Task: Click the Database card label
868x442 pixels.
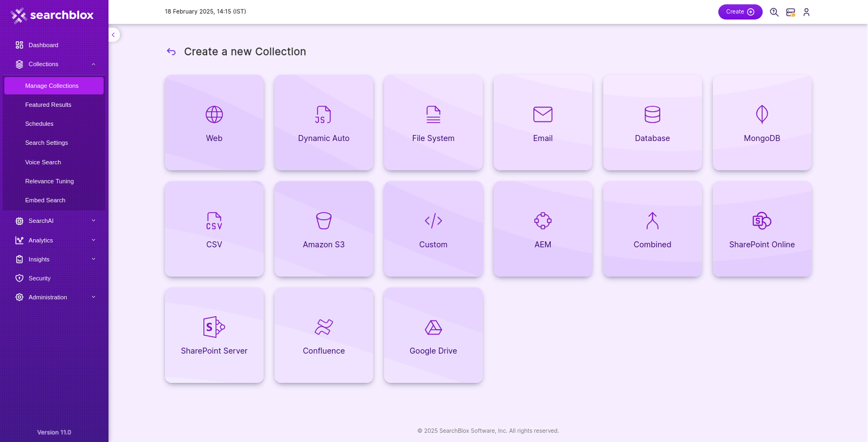Action: (x=653, y=138)
